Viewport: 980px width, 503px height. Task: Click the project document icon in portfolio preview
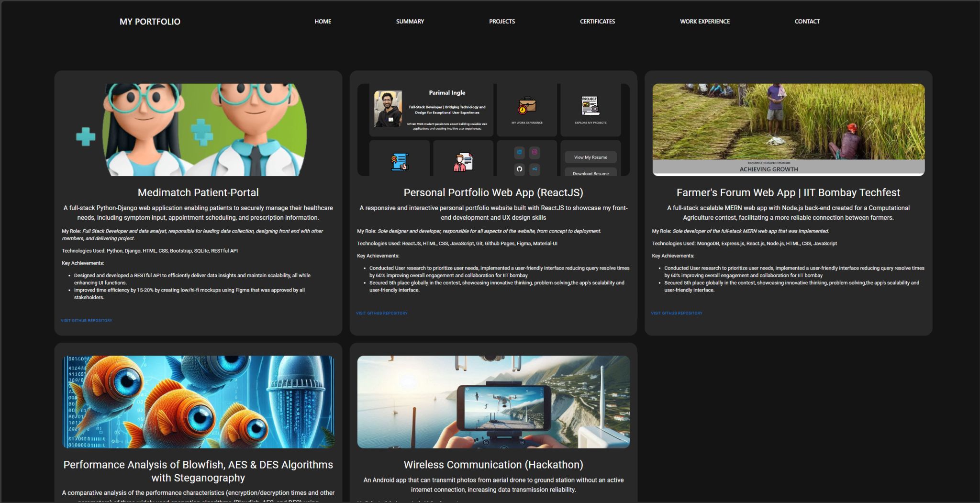(590, 106)
